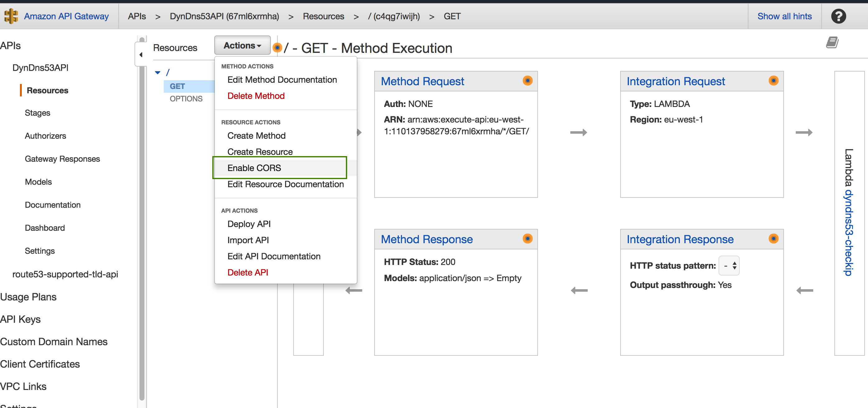Click the documentation book icon
Screen dimensions: 868x408
[832, 43]
